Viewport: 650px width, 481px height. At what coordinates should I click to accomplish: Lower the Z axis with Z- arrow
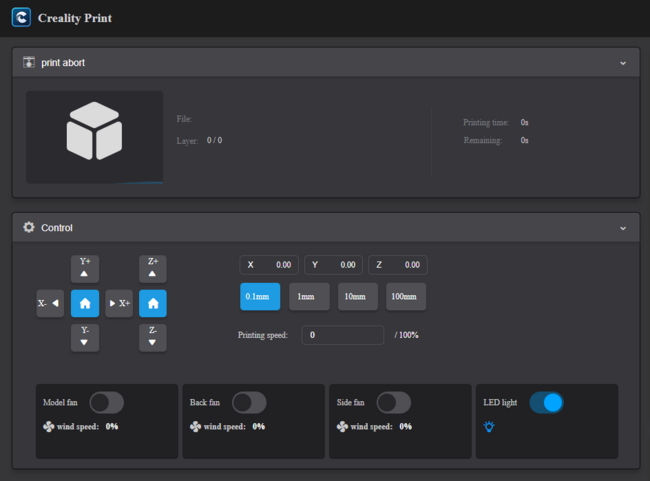153,337
